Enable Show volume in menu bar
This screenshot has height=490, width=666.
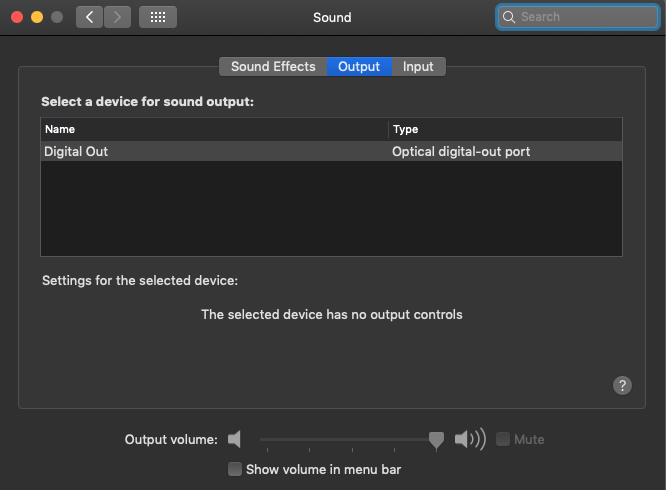pos(235,469)
